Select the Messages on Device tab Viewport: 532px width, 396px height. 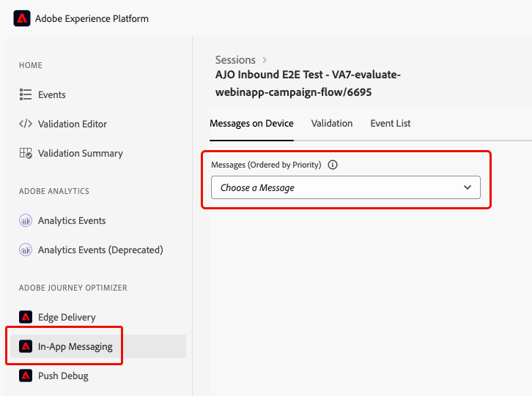[251, 124]
